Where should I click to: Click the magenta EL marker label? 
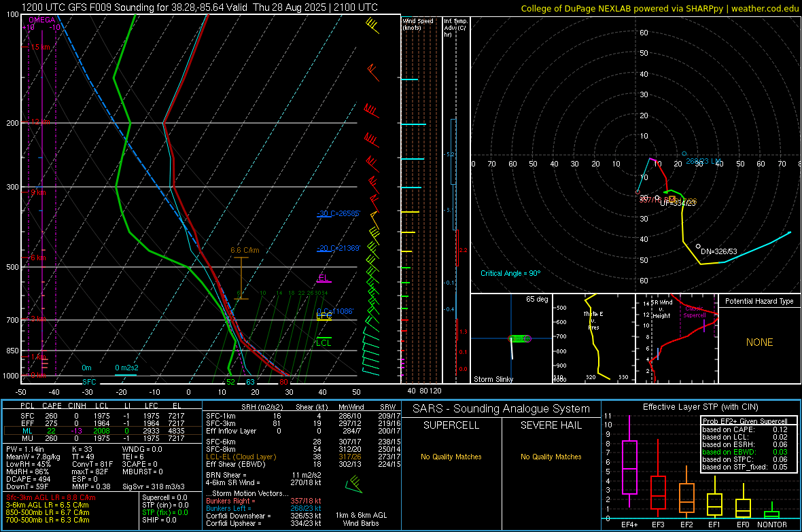[324, 278]
